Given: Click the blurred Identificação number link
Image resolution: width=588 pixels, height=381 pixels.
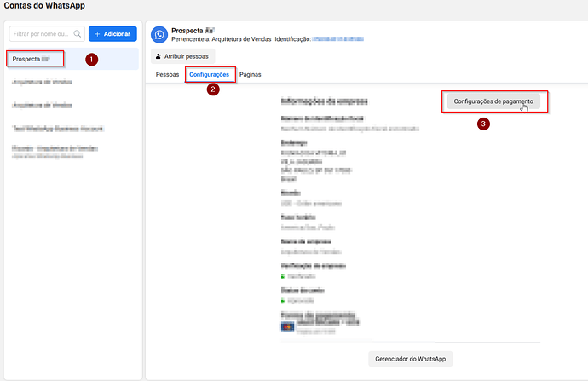Looking at the screenshot, I should click(337, 38).
